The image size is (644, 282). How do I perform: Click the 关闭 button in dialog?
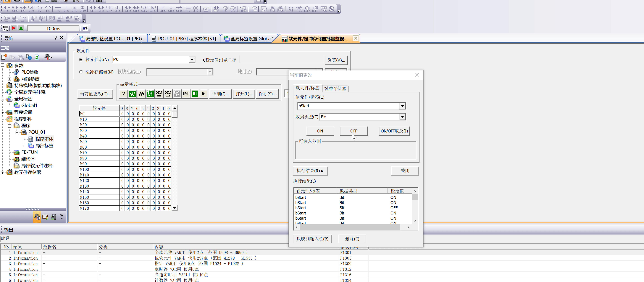pos(404,171)
